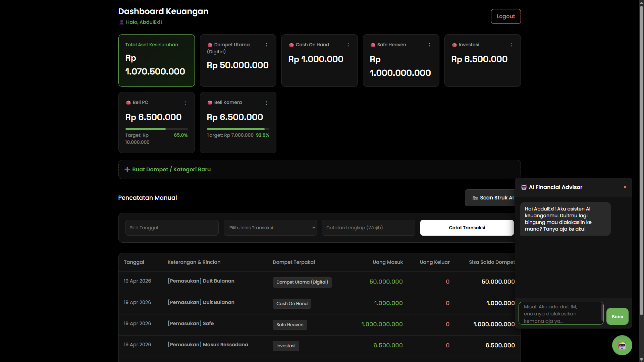Expand Pilih Jenis Transaksi dropdown
The width and height of the screenshot is (644, 362).
coord(270,228)
